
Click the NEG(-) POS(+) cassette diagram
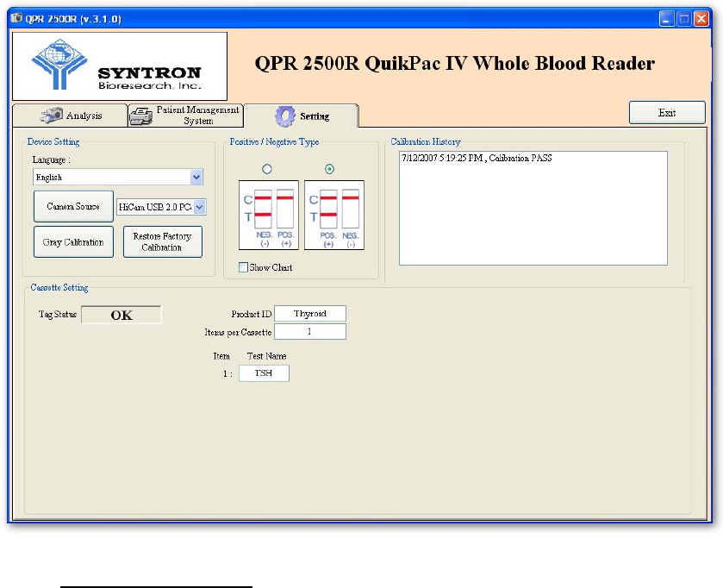pos(268,215)
